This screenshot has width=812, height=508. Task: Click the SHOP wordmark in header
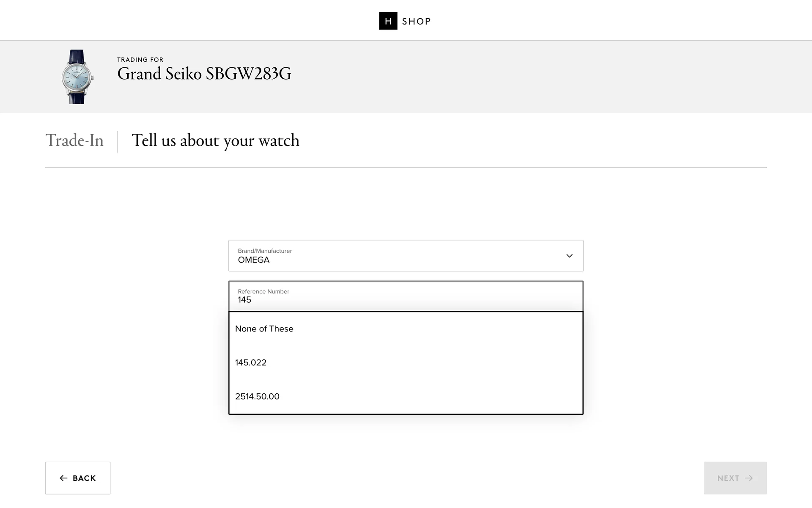[x=416, y=22]
